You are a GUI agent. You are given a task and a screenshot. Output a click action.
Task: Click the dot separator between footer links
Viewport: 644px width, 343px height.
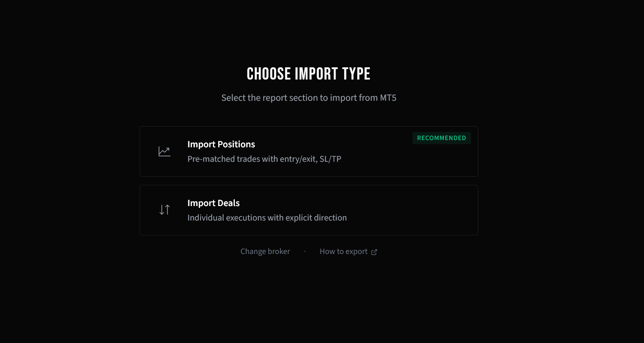(304, 251)
